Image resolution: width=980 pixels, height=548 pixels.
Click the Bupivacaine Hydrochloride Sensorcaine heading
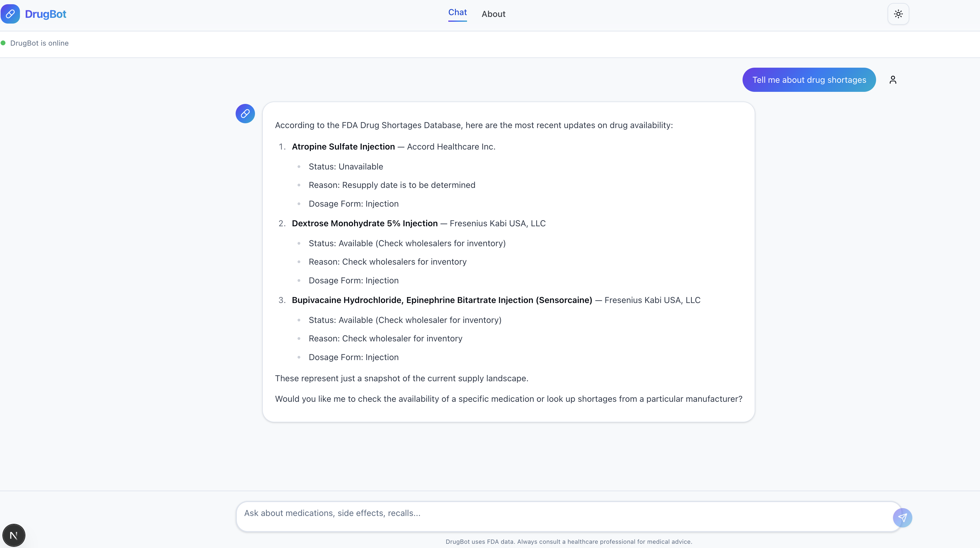point(442,300)
